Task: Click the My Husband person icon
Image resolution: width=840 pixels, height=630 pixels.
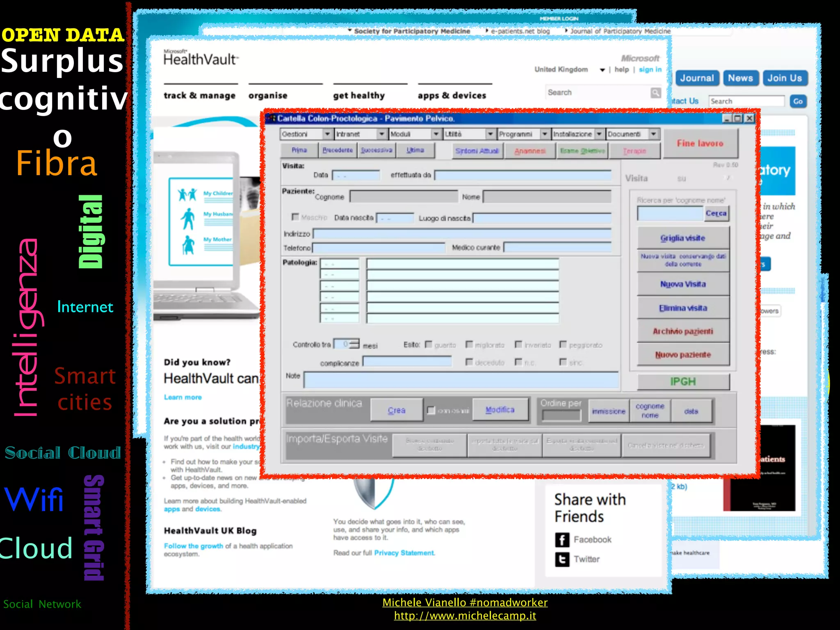Action: tap(188, 219)
